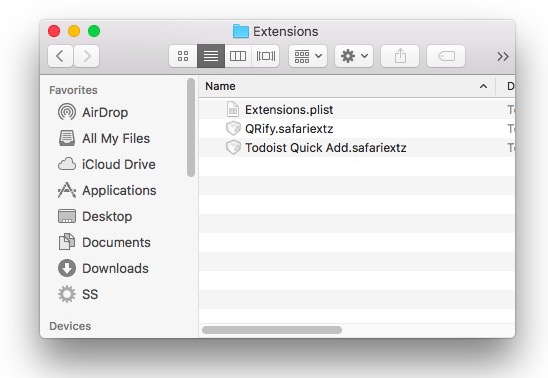The height and width of the screenshot is (378, 548).
Task: Go forward with the right arrow button
Action: point(87,56)
